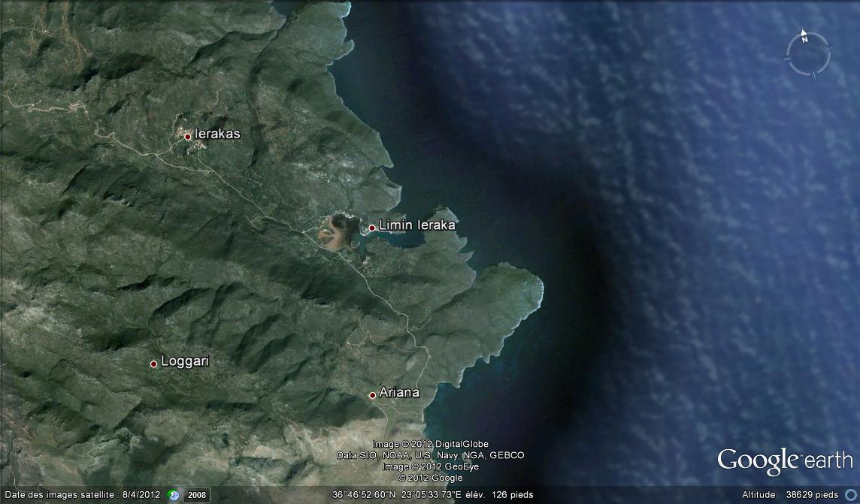
Task: Click the streaming status circle indicator
Action: click(851, 495)
